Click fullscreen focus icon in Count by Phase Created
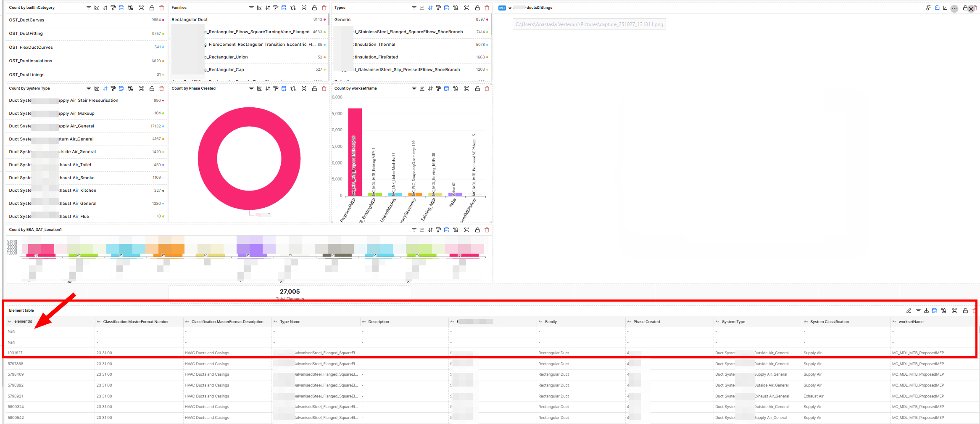Screen dimensions: 980x424 [x=304, y=88]
